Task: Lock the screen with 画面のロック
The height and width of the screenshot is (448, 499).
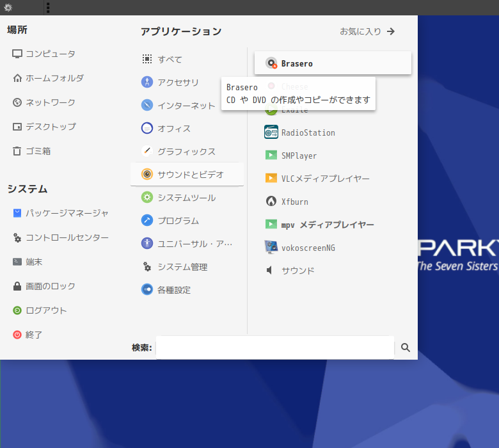Action: coord(44,286)
